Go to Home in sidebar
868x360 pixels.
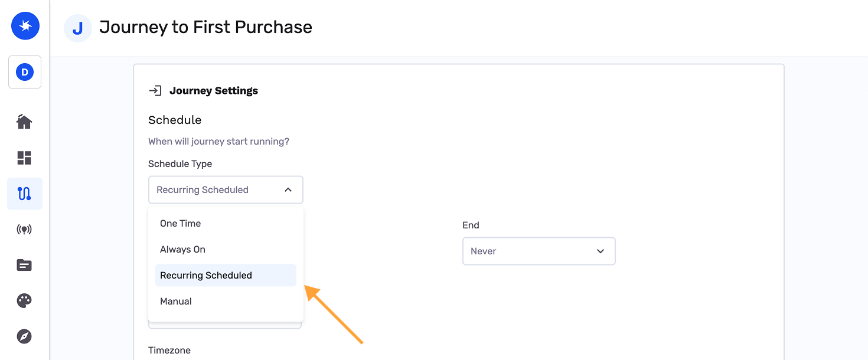pos(24,122)
